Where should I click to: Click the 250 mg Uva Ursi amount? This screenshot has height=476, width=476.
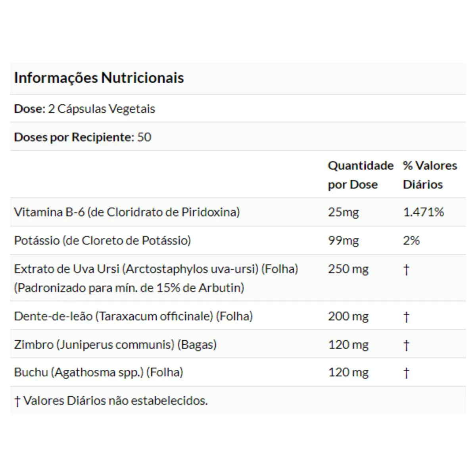tap(348, 269)
